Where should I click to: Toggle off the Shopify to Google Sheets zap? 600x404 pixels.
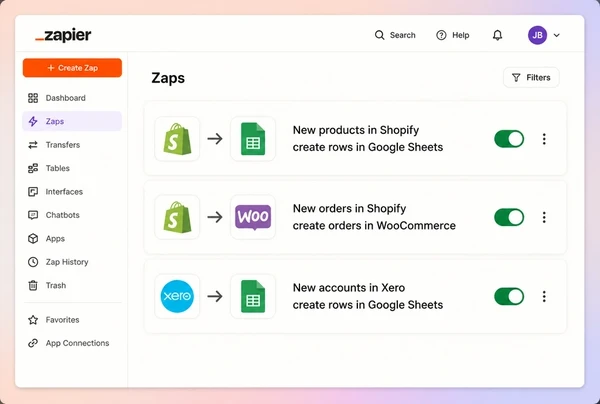509,139
